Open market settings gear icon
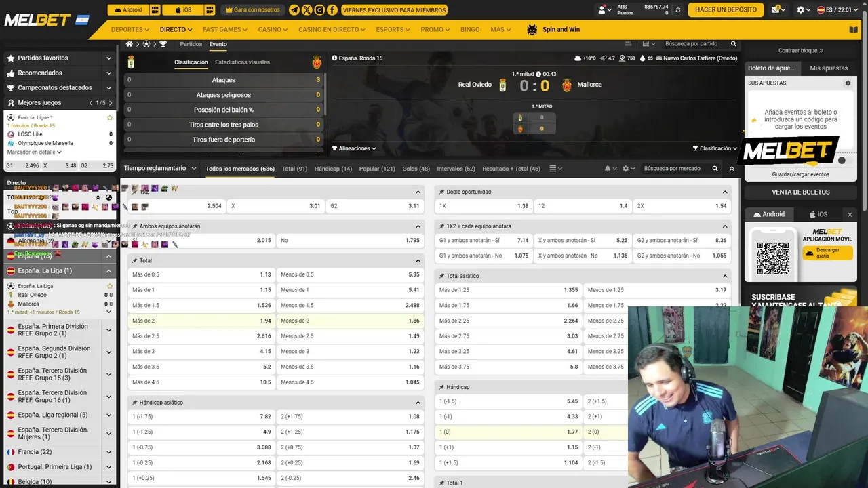 point(626,169)
